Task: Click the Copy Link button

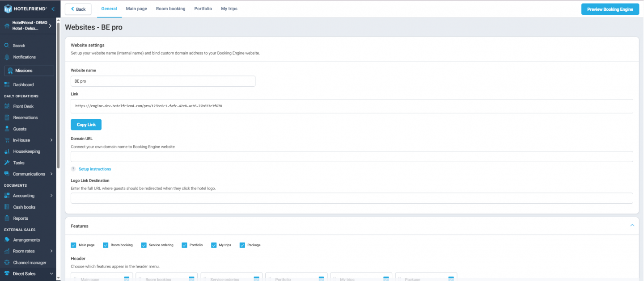Action: (86, 124)
